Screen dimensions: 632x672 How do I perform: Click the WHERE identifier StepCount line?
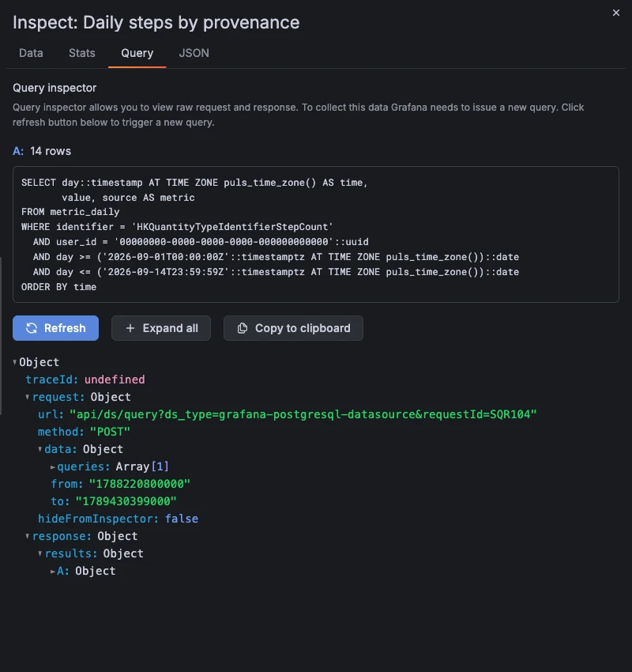[177, 227]
